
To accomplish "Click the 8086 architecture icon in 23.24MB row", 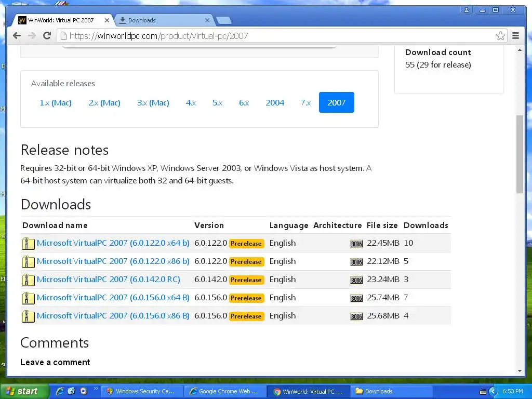I will pyautogui.click(x=356, y=280).
